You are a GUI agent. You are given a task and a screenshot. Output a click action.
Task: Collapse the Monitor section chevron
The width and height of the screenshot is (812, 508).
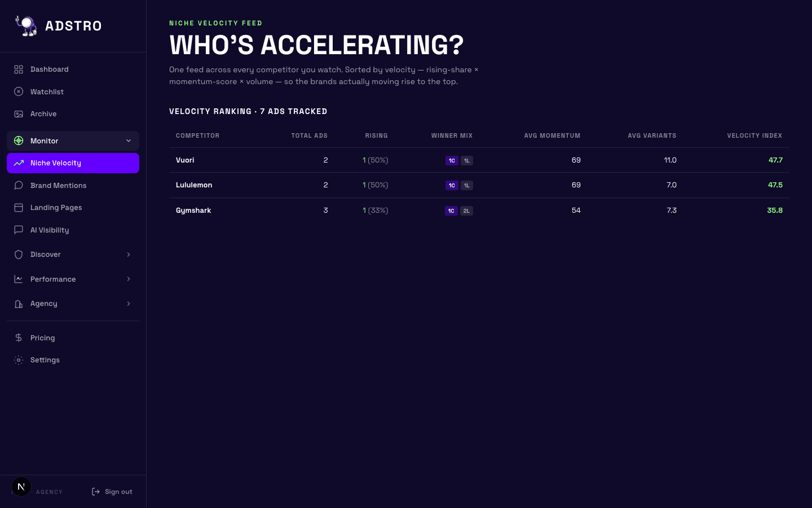129,141
